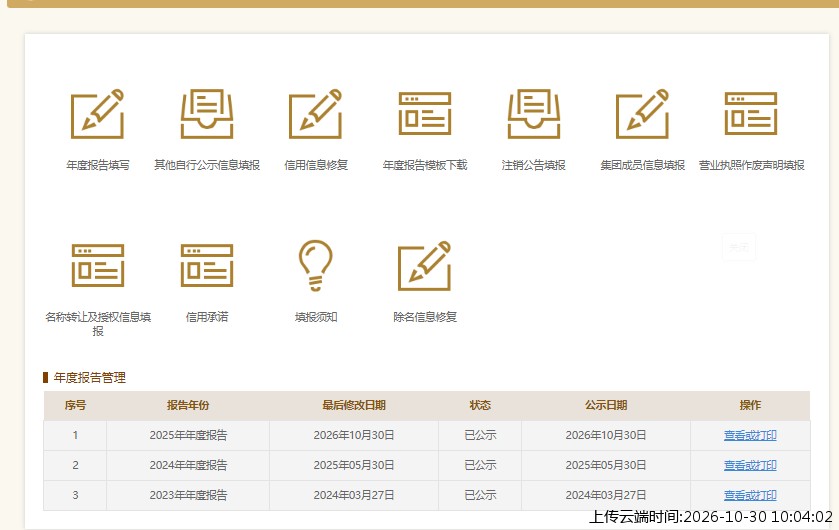Click the 其他自行公示信息填报 label

tap(207, 165)
